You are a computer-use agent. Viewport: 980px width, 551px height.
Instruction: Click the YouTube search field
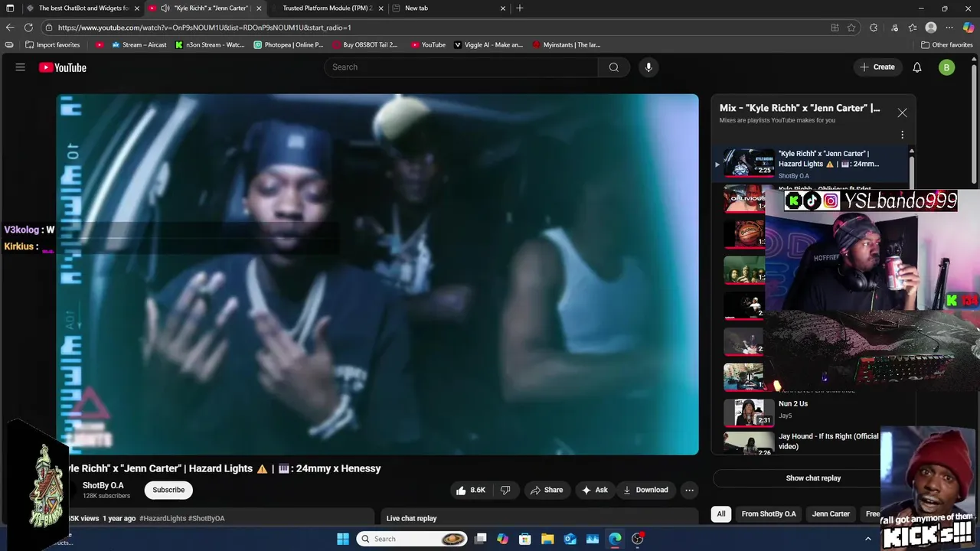point(461,67)
